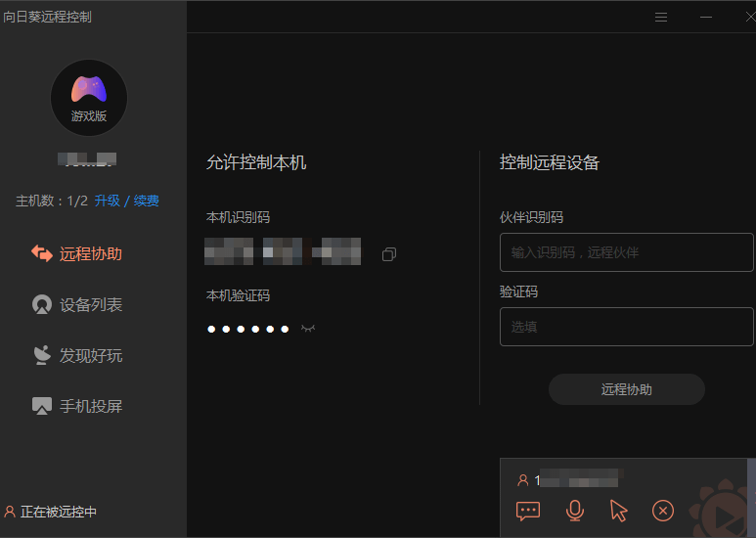
Task: Click the 游戏版 label on avatar
Action: click(89, 116)
